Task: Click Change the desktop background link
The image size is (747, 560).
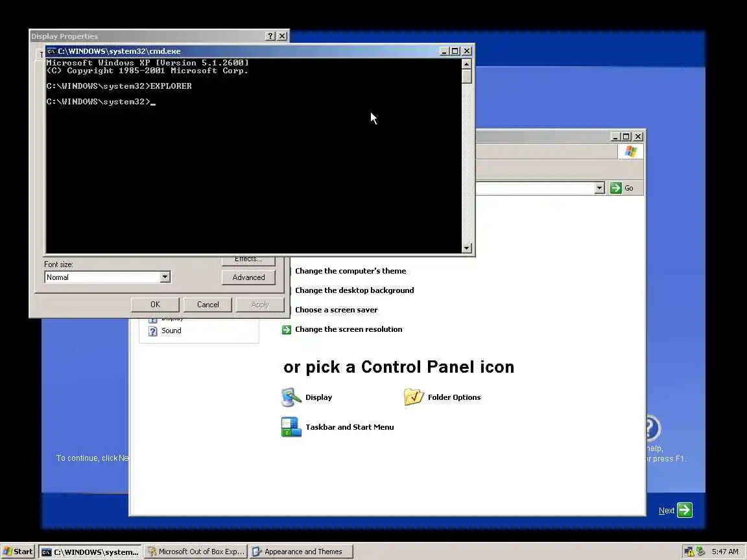Action: click(355, 290)
